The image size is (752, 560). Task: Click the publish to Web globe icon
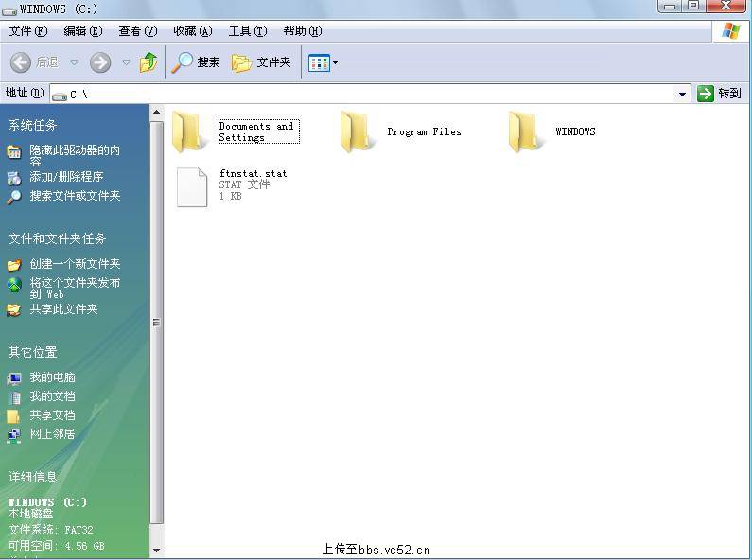coord(14,285)
